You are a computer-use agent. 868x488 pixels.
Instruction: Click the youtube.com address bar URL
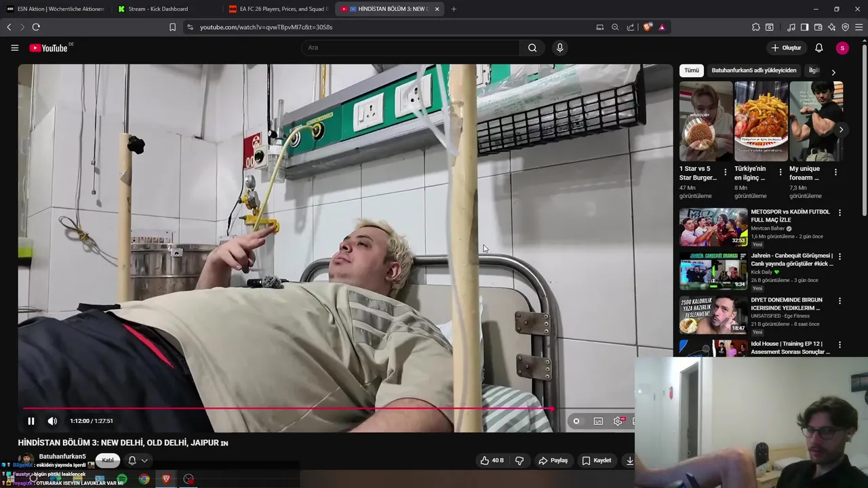266,27
